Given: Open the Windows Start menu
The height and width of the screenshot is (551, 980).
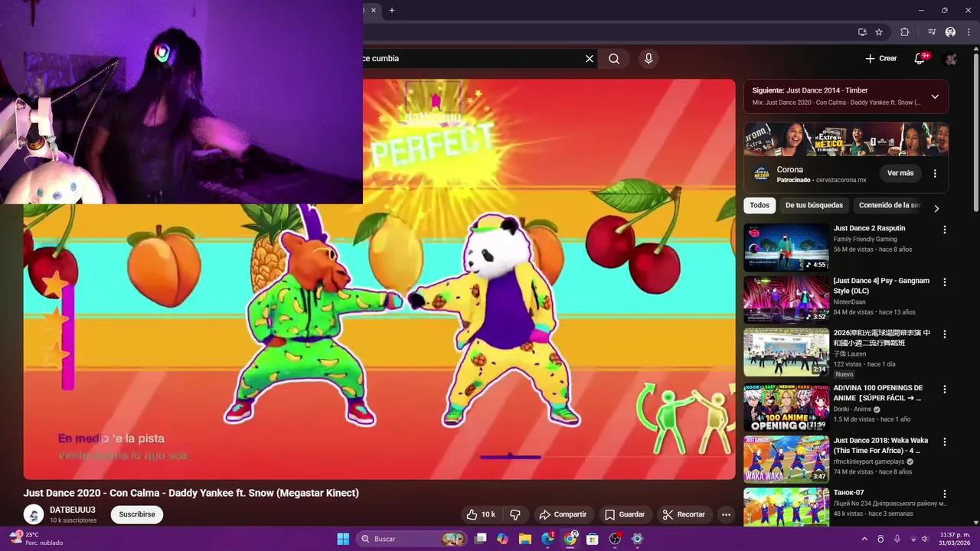Looking at the screenshot, I should click(343, 539).
